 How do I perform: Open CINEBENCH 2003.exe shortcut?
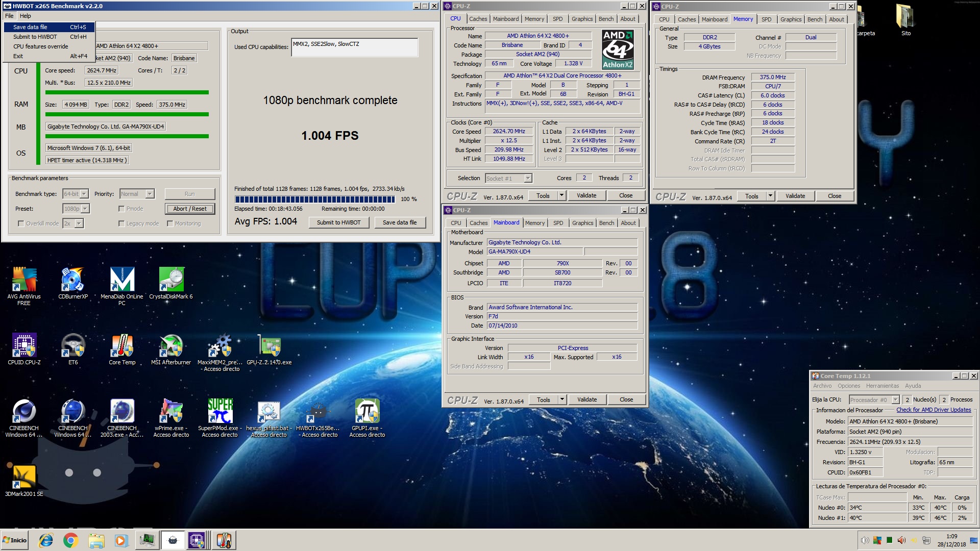pos(122,418)
